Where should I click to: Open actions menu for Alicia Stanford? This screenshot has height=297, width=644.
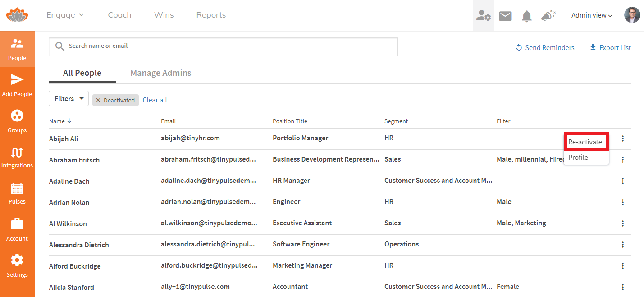pyautogui.click(x=623, y=287)
